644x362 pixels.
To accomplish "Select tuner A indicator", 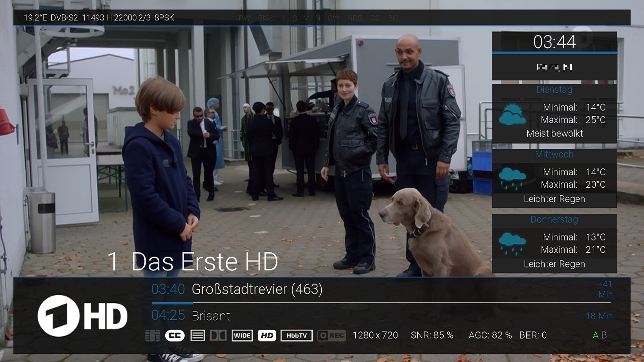I will tap(596, 335).
